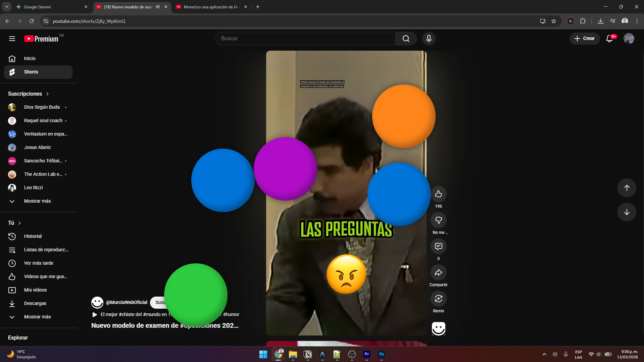Open Sancocho Trifásico subscription
644x362 pixels.
pyautogui.click(x=38, y=161)
